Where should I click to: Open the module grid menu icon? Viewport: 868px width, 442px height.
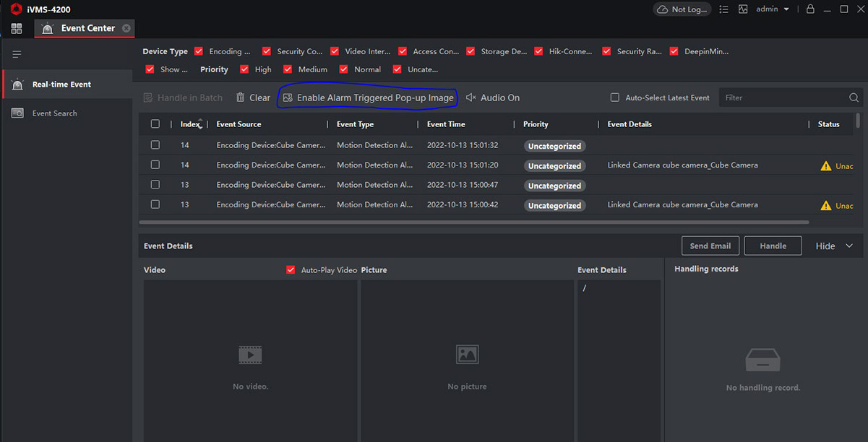click(x=17, y=28)
